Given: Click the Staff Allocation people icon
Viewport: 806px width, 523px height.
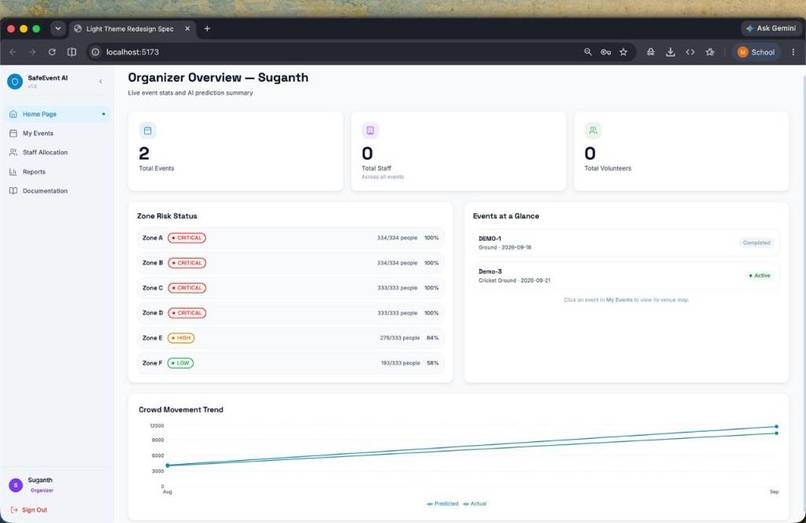Looking at the screenshot, I should point(13,152).
